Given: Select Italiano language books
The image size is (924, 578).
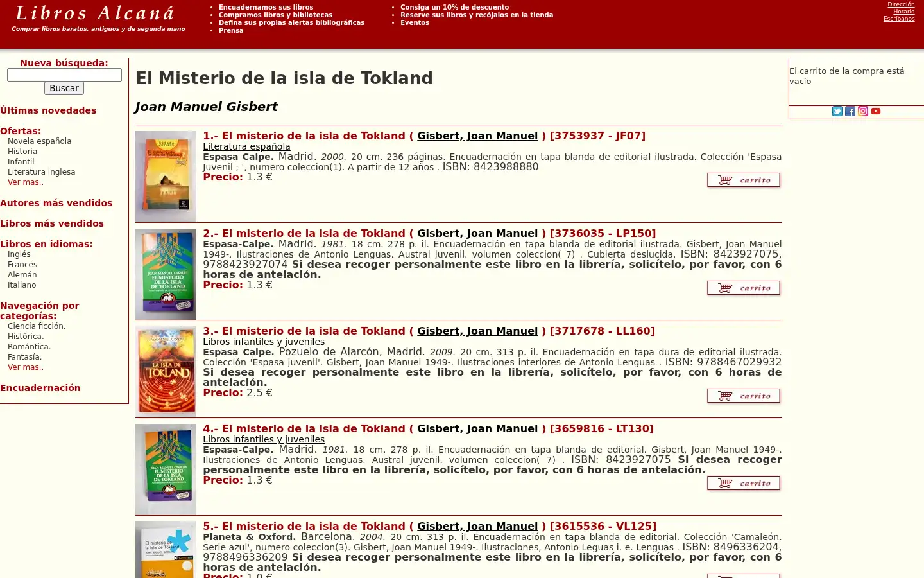Looking at the screenshot, I should pyautogui.click(x=22, y=285).
